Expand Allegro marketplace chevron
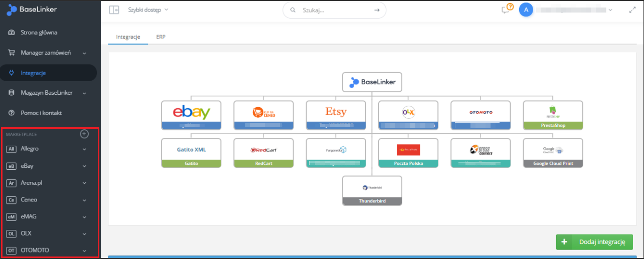The image size is (644, 259). [84, 149]
